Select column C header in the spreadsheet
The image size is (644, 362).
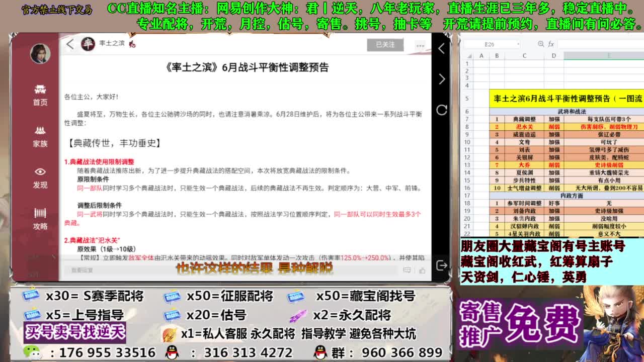click(x=524, y=56)
